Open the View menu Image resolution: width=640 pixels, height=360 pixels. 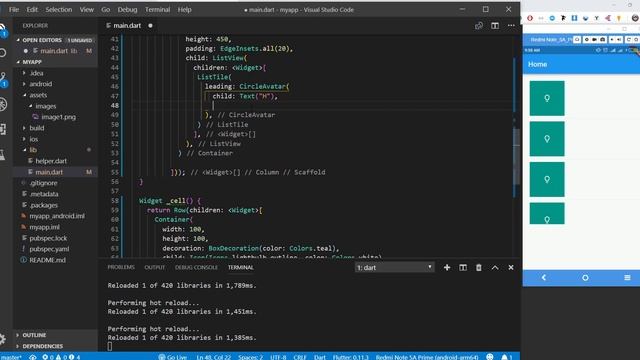(x=87, y=9)
